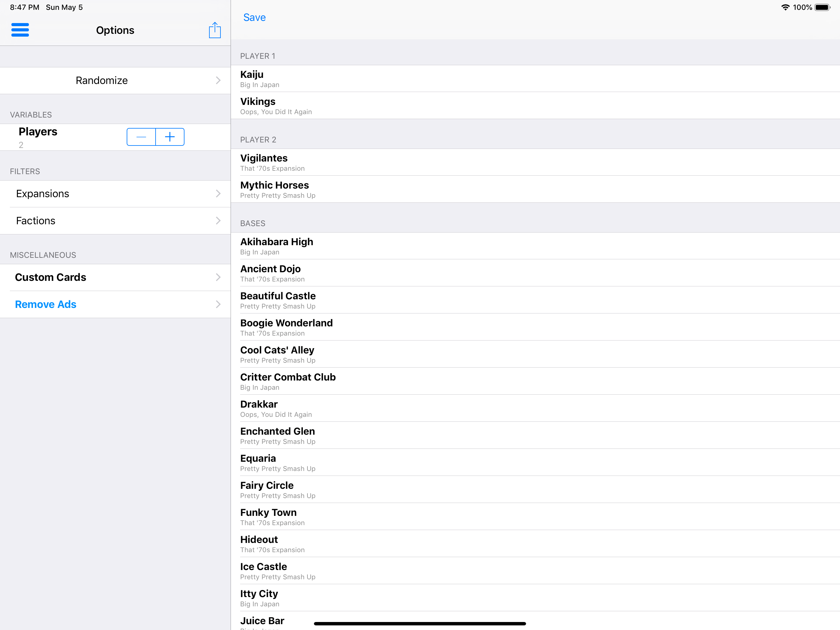Select the Enchanted Glen base

pos(535,435)
